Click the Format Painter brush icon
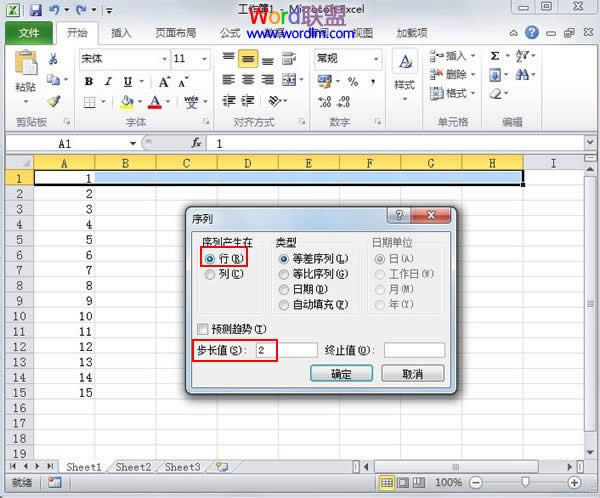Screen dimensions: 600x498 [x=54, y=101]
